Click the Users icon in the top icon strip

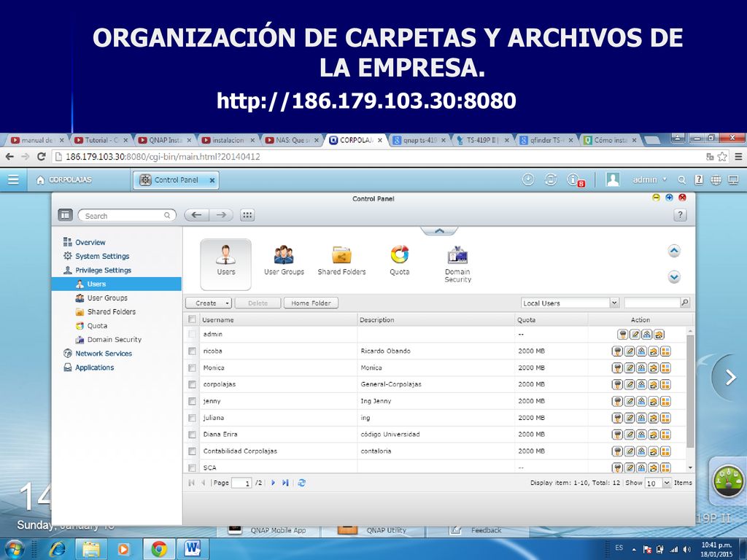tap(226, 264)
